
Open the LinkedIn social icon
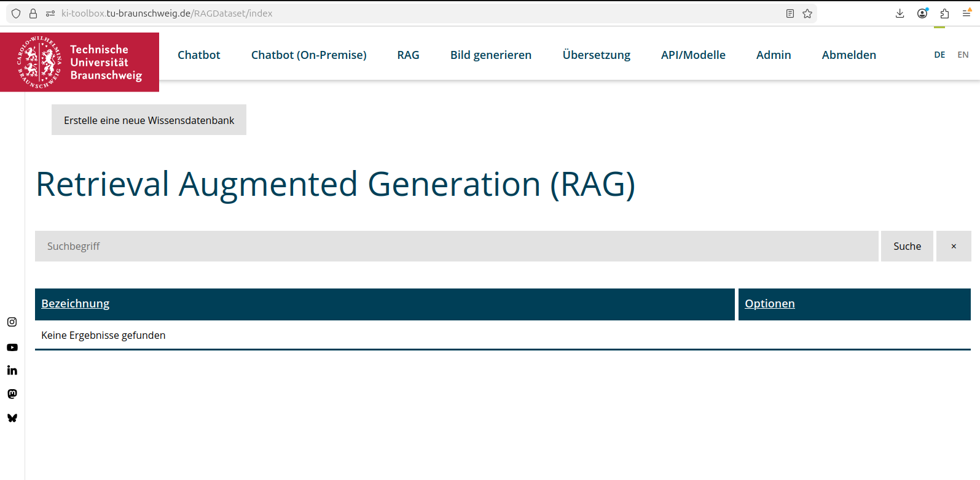click(x=12, y=370)
